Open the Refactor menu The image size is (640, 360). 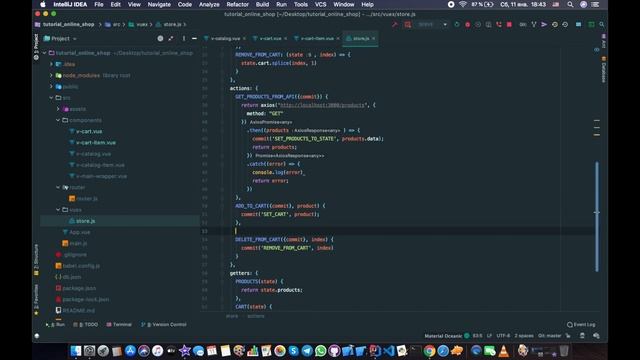tap(238, 4)
